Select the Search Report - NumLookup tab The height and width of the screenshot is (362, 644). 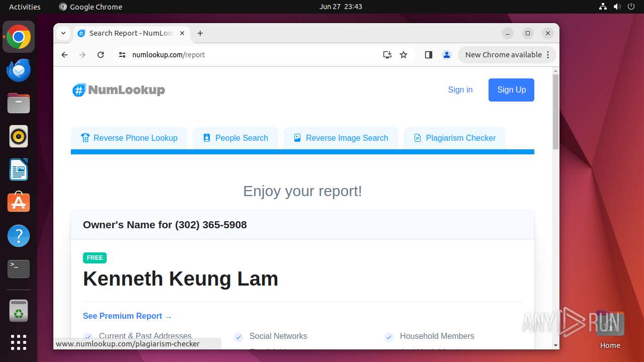click(132, 33)
